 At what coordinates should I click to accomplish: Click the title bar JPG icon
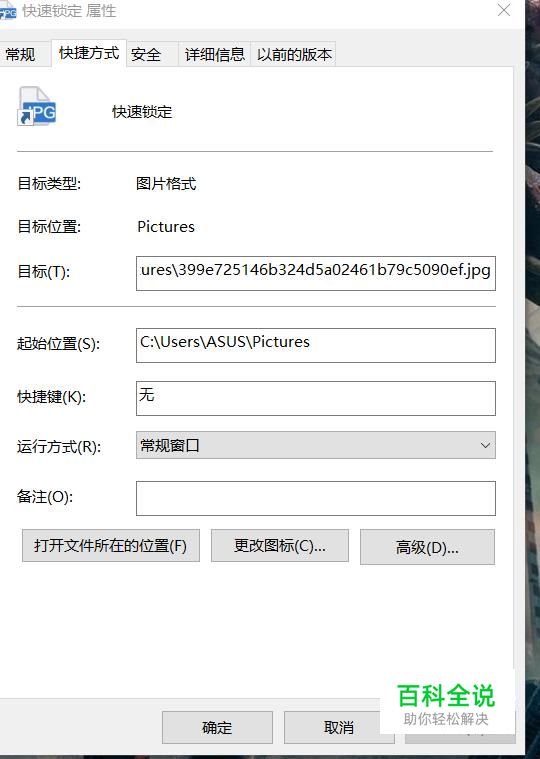[8, 12]
